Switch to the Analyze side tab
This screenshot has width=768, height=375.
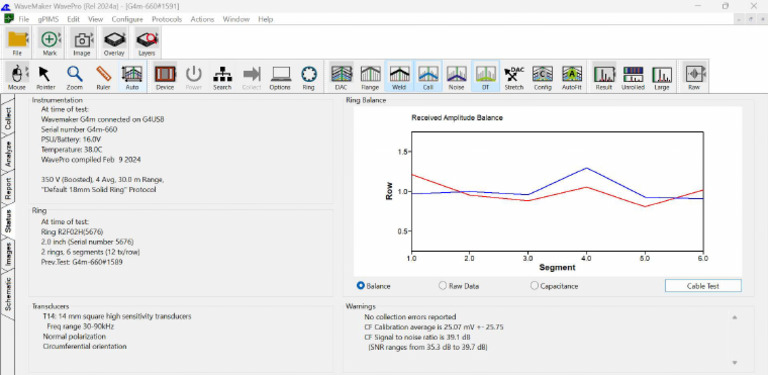pos(7,154)
